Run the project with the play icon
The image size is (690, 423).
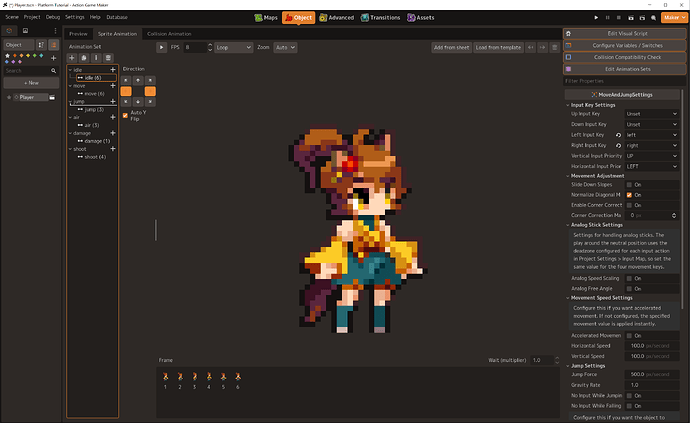pyautogui.click(x=596, y=18)
